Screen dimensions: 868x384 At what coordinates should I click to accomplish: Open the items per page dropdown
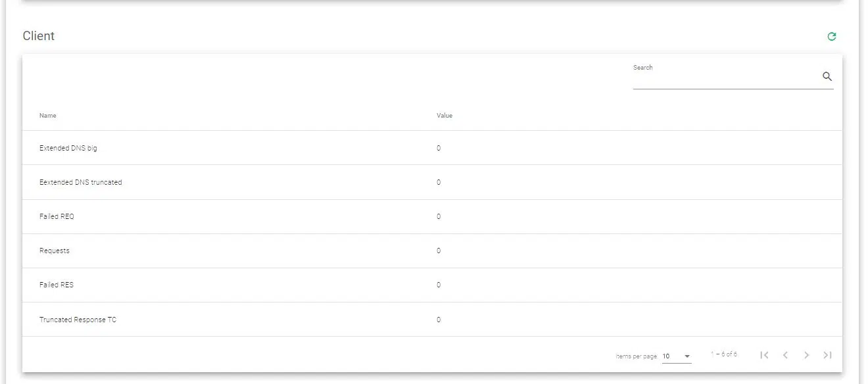point(677,356)
